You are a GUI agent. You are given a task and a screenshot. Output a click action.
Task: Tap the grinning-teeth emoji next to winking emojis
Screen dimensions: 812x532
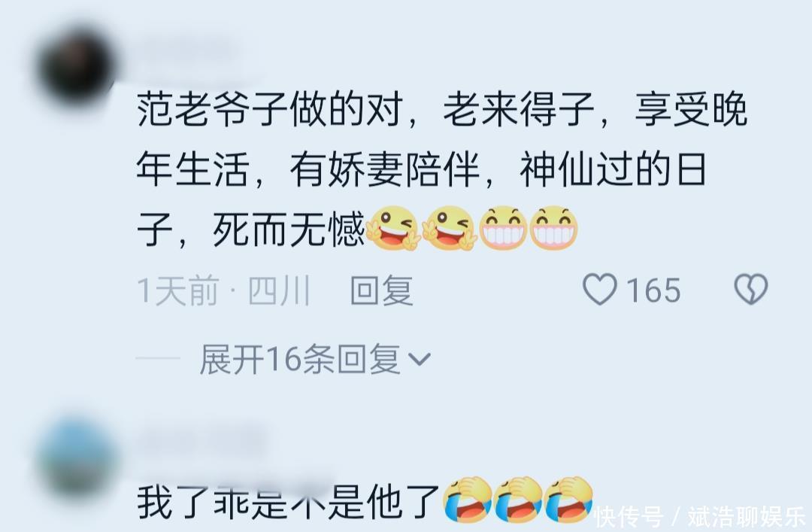click(503, 228)
